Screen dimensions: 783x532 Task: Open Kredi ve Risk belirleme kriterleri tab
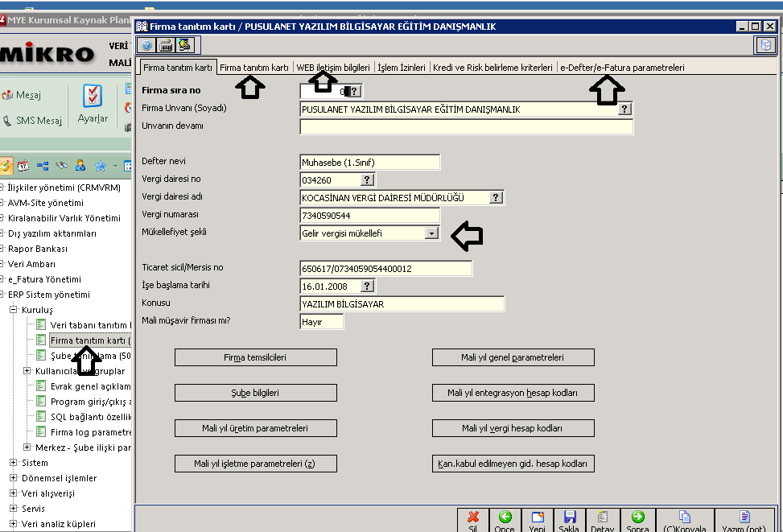click(x=492, y=68)
